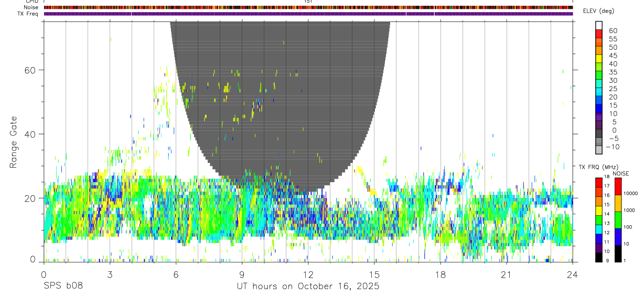Image resolution: width=644 pixels, height=297 pixels.
Task: Select the white cap swatch above ELEV colorbar
Action: coord(599,26)
